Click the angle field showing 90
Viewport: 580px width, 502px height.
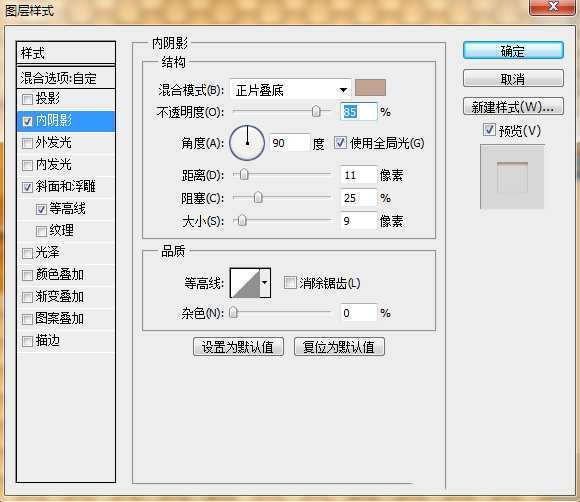click(289, 143)
